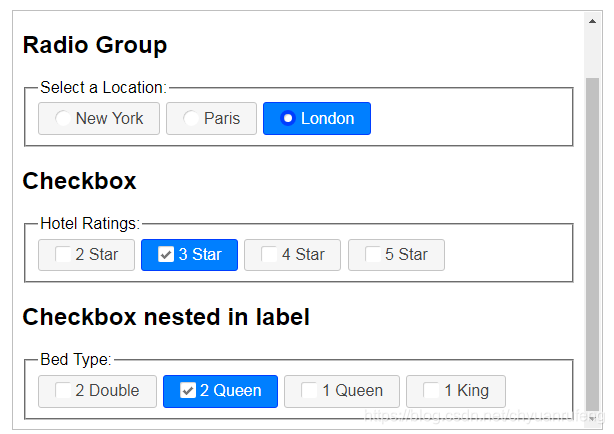Tick the 4 Star rating checkbox
This screenshot has height=434, width=614.
pyautogui.click(x=292, y=254)
